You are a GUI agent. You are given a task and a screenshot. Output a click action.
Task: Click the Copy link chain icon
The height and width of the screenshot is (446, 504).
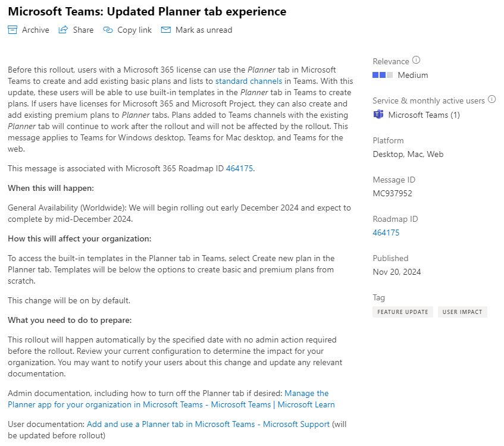107,29
